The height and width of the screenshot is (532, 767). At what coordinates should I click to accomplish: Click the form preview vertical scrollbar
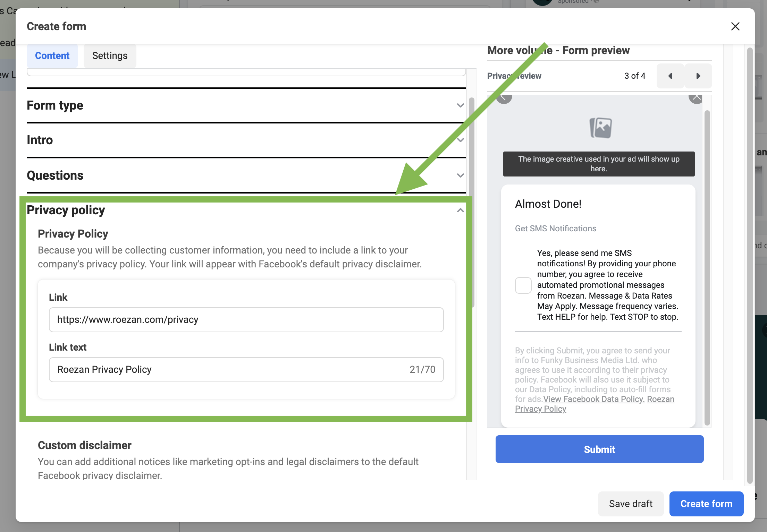click(x=707, y=267)
